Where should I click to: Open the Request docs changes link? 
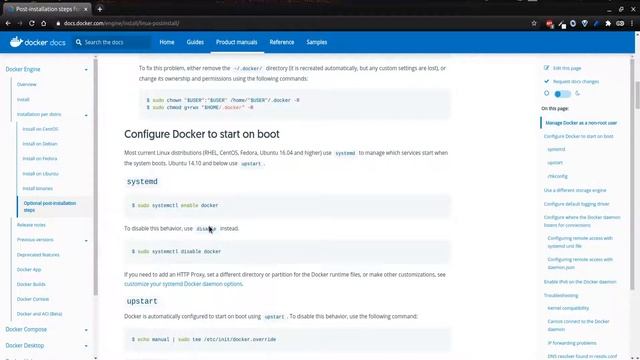pyautogui.click(x=576, y=82)
